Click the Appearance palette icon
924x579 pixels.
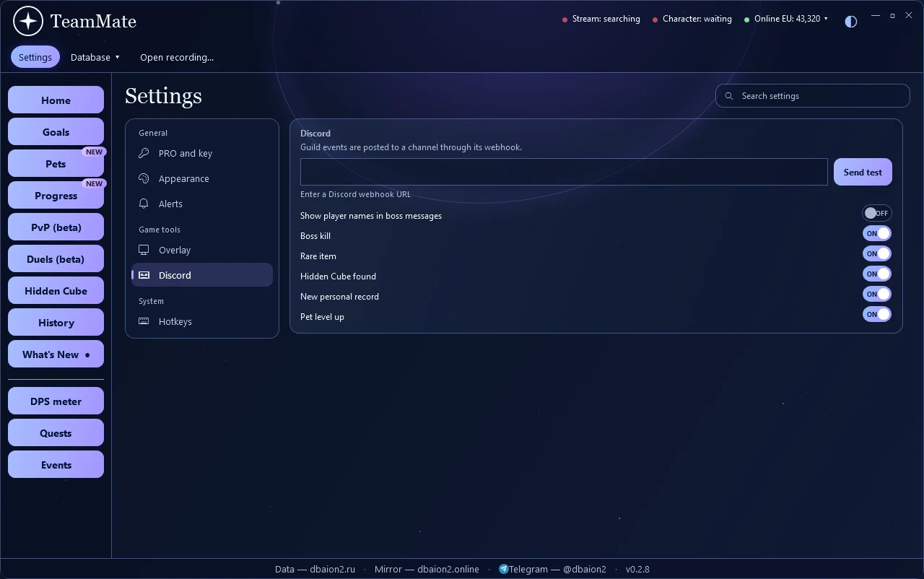click(x=144, y=178)
